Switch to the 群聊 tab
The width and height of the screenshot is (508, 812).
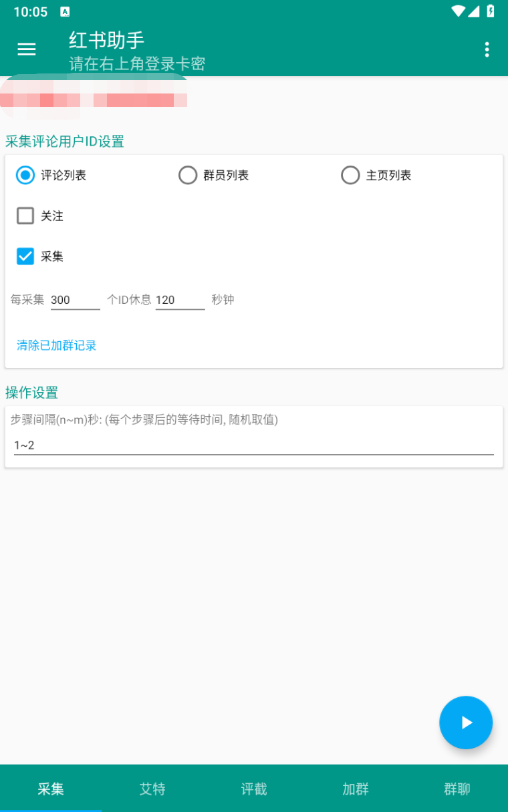tap(457, 789)
